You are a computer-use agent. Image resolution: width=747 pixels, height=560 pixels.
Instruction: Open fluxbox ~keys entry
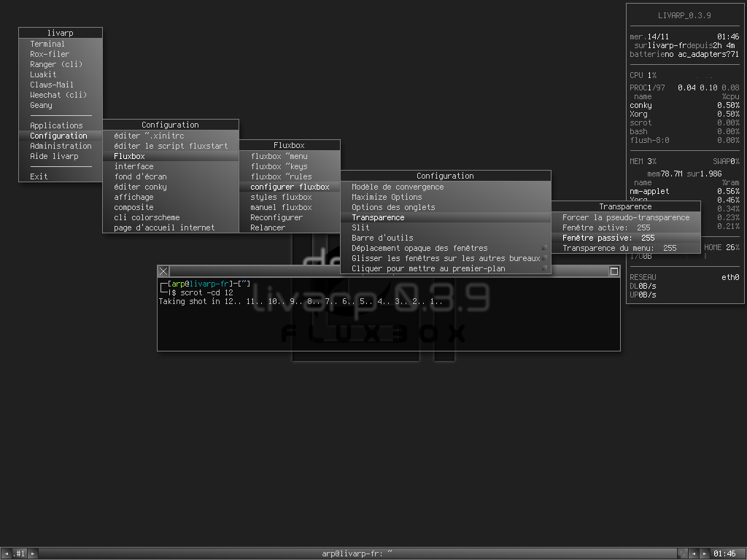[290, 166]
